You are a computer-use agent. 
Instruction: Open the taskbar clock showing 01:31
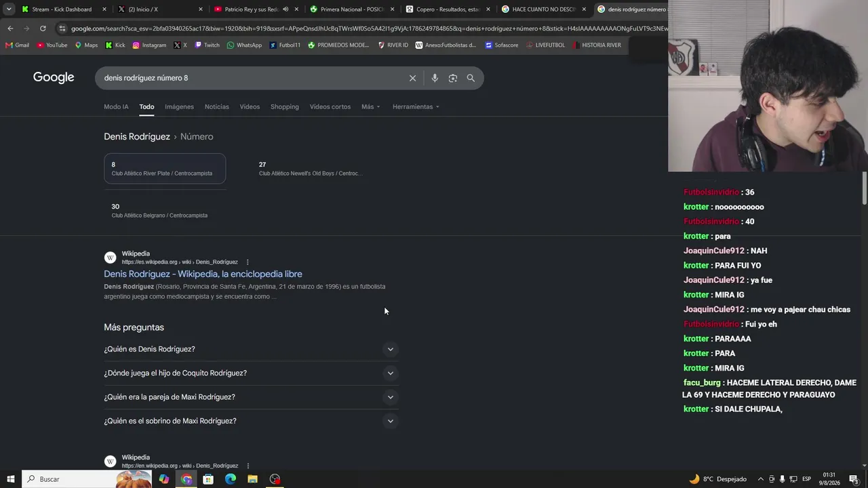(829, 479)
